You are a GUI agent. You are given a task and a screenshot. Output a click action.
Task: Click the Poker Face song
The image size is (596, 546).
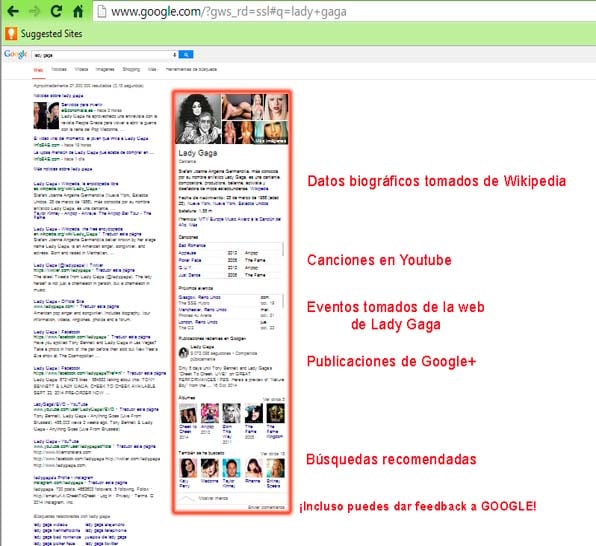(190, 260)
